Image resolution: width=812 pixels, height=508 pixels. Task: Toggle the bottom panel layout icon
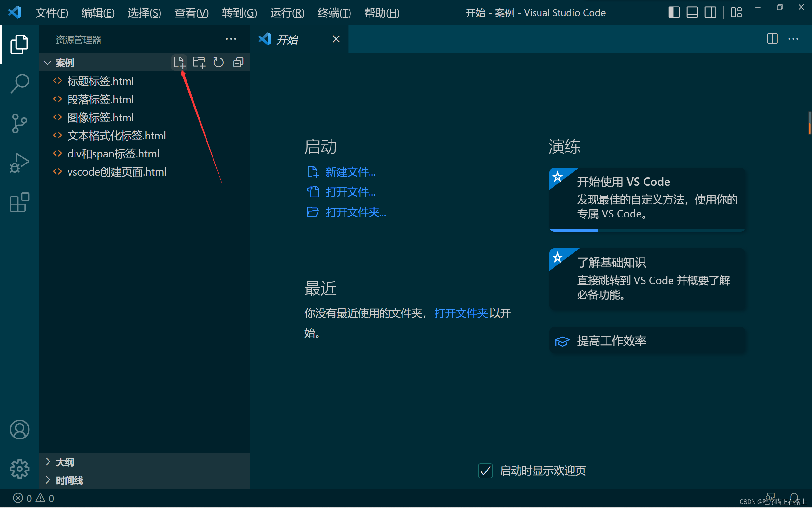point(692,12)
